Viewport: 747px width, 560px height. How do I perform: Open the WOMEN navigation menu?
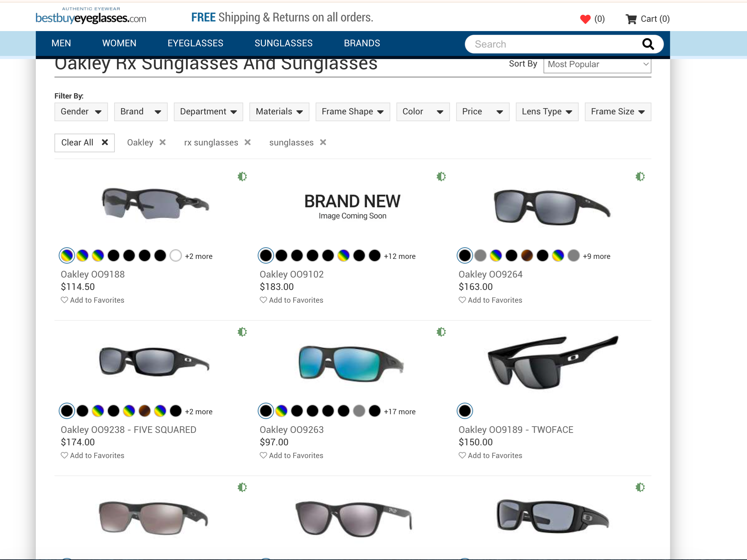pyautogui.click(x=119, y=43)
